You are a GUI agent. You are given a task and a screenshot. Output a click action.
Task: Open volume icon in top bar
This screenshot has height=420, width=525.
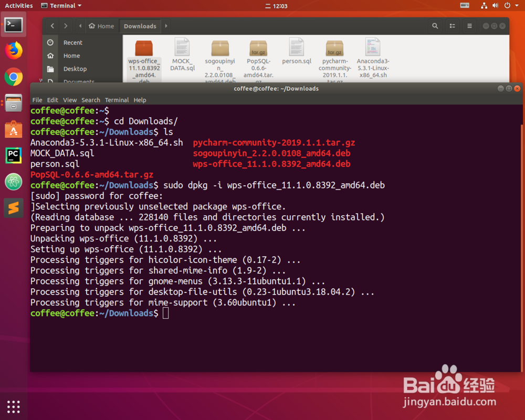pyautogui.click(x=496, y=5)
